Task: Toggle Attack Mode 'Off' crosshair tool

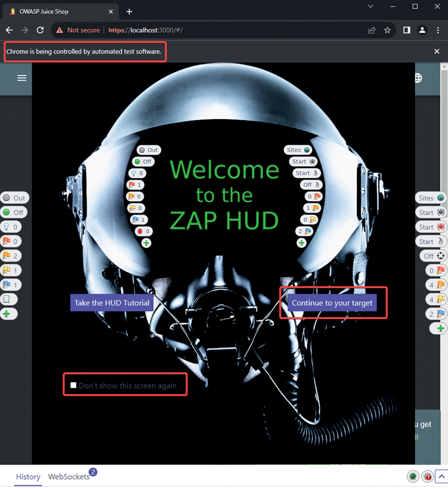Action: pos(433,256)
